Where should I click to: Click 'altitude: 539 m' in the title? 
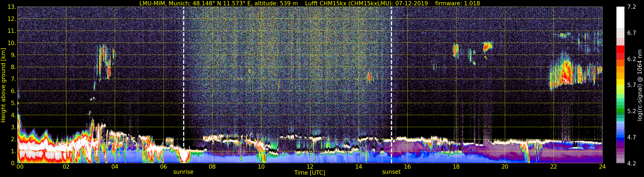click(x=276, y=3)
